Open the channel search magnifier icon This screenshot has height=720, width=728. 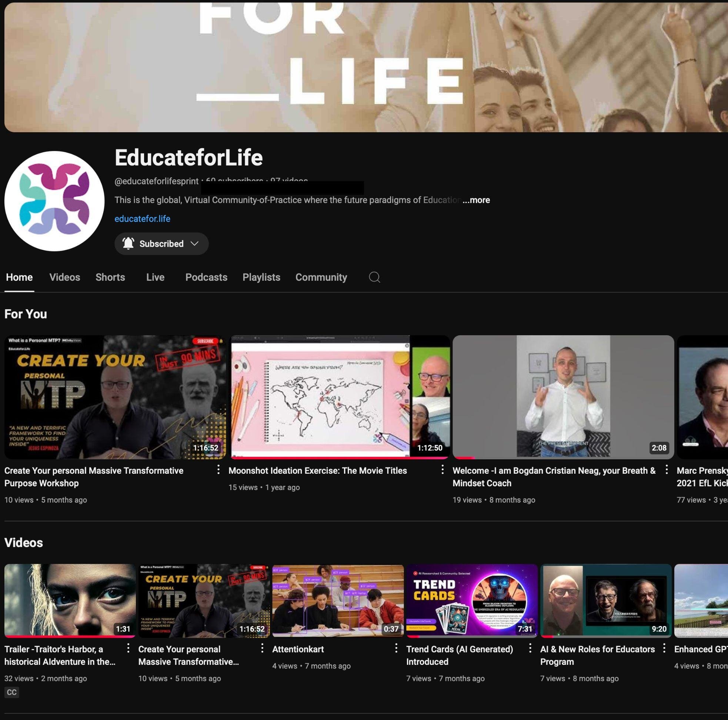click(x=374, y=277)
